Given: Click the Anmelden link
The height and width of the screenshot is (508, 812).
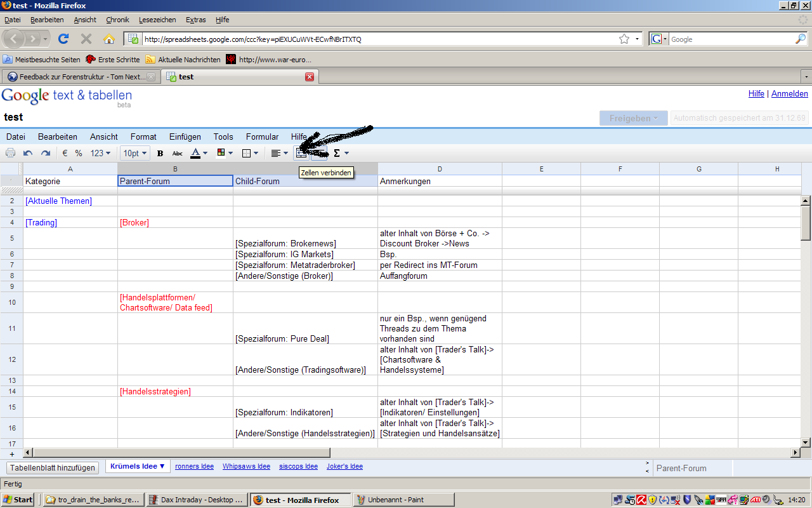Looking at the screenshot, I should coord(790,93).
